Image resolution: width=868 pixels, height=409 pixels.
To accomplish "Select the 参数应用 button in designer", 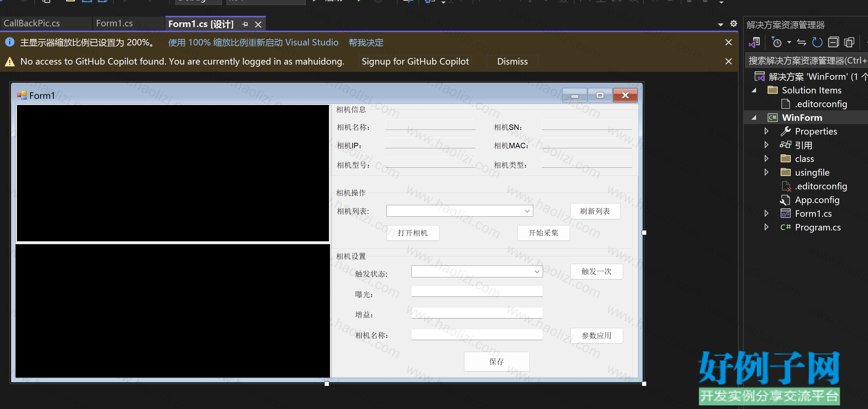I will tap(596, 336).
